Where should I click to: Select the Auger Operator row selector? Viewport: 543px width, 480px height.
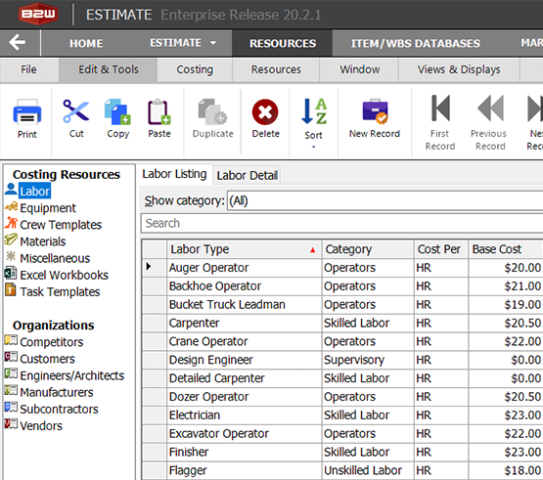(x=154, y=267)
